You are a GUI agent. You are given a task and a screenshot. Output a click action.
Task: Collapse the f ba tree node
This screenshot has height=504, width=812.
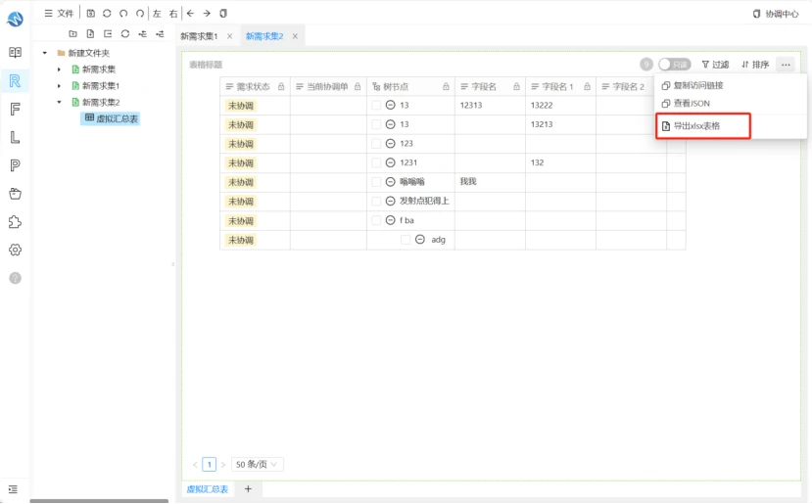391,220
